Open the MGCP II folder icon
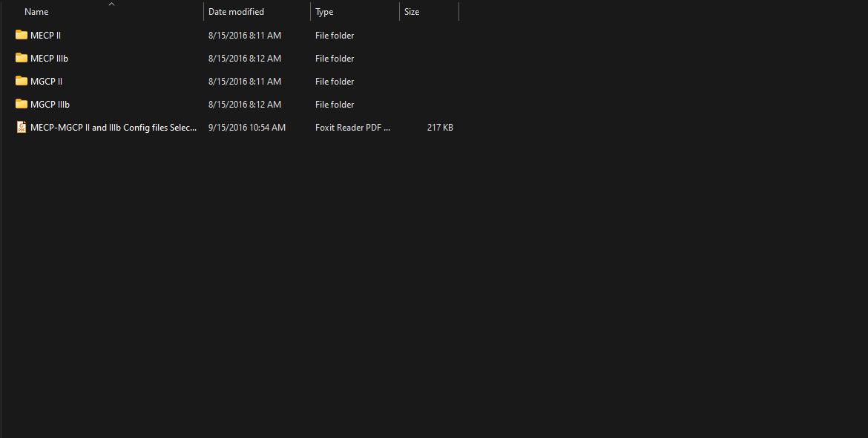 tap(22, 81)
